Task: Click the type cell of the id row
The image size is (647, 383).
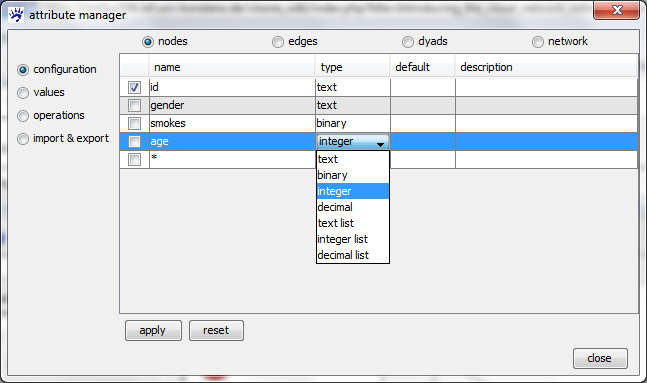Action: [353, 87]
